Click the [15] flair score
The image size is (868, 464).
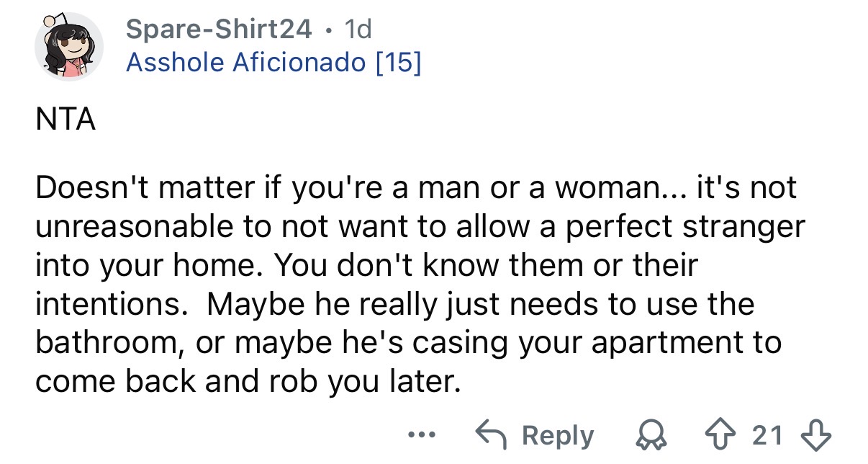coord(397,63)
